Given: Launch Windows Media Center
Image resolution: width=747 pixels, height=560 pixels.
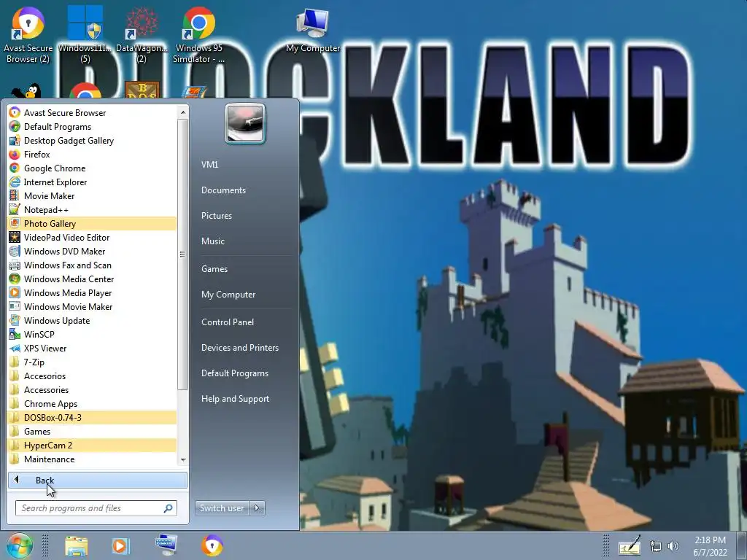Looking at the screenshot, I should 93,279.
